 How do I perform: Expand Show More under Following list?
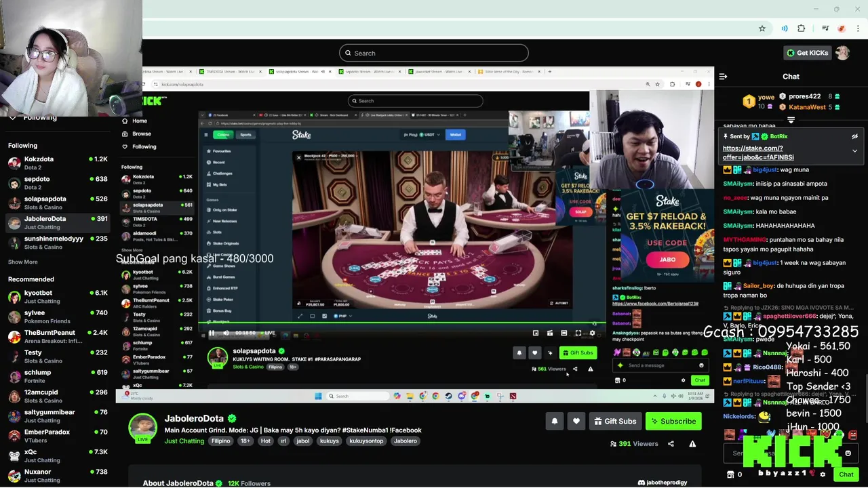23,262
